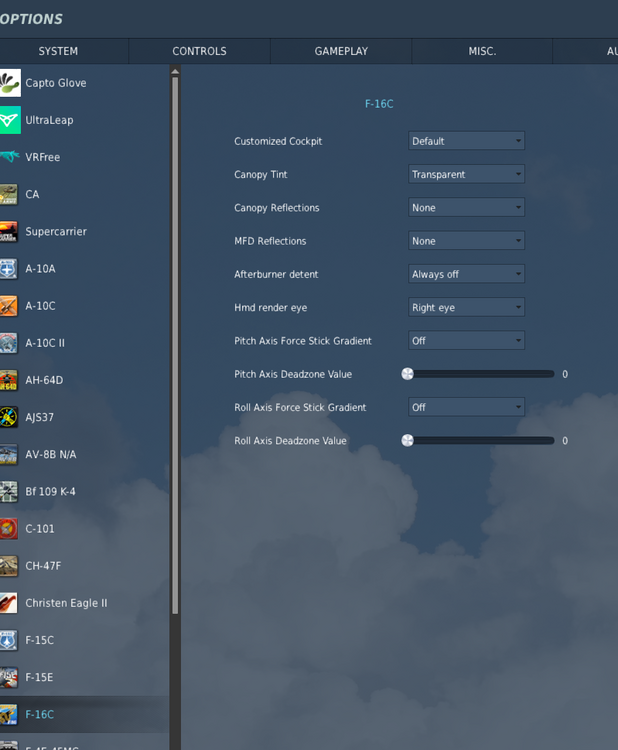Switch to the CONTROLS tab

[199, 51]
